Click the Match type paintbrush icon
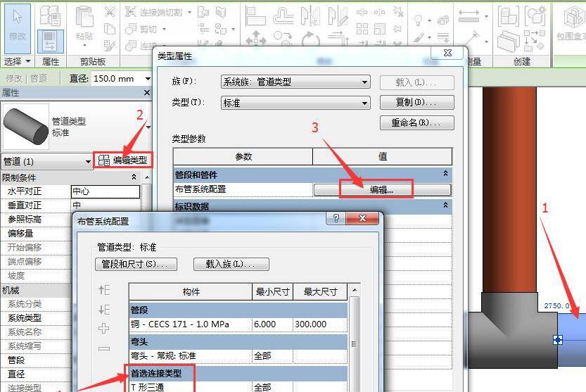The width and height of the screenshot is (586, 392). click(110, 45)
